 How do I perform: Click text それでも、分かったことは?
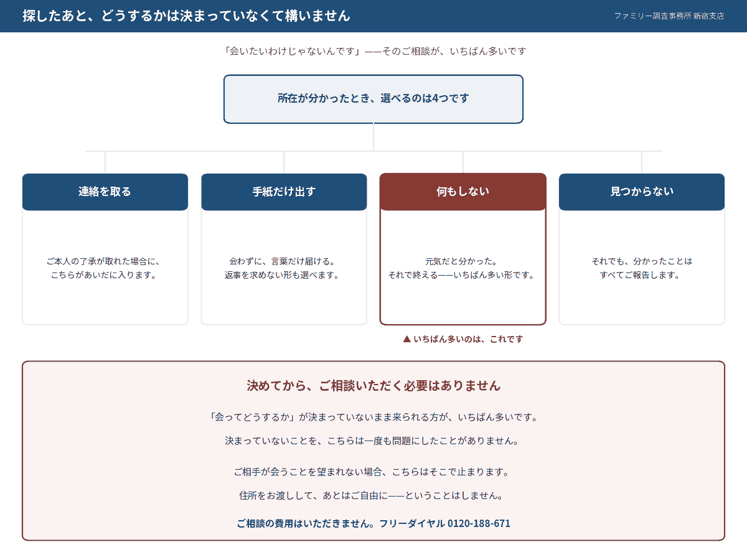click(642, 261)
